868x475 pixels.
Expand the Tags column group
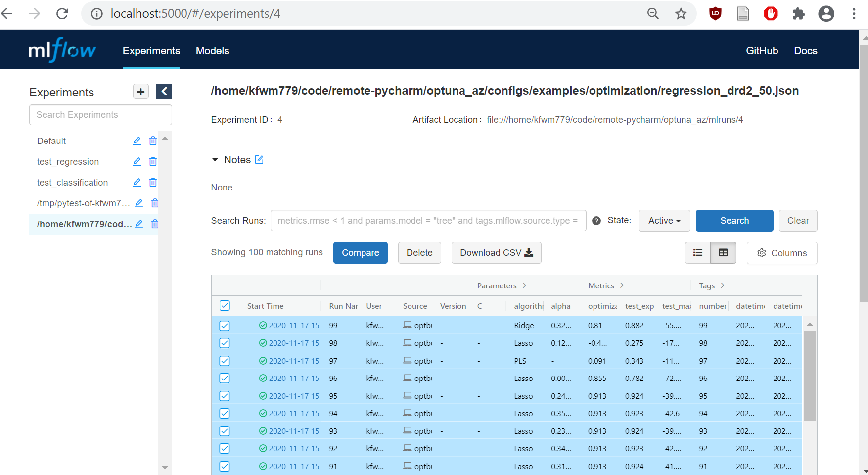(723, 285)
